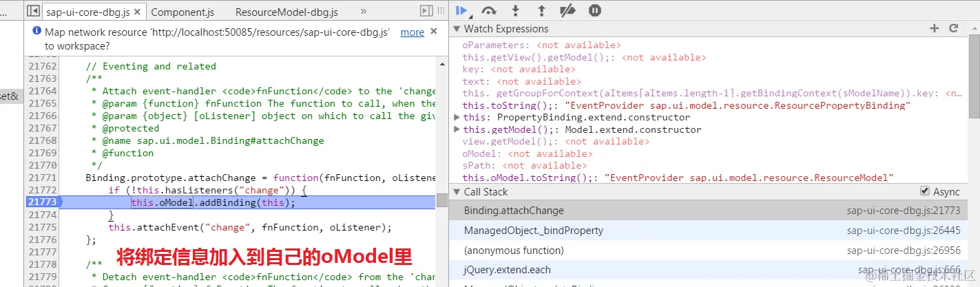Set a breakpoint on line 21772
Screen dimensions: 980x287
click(43, 190)
